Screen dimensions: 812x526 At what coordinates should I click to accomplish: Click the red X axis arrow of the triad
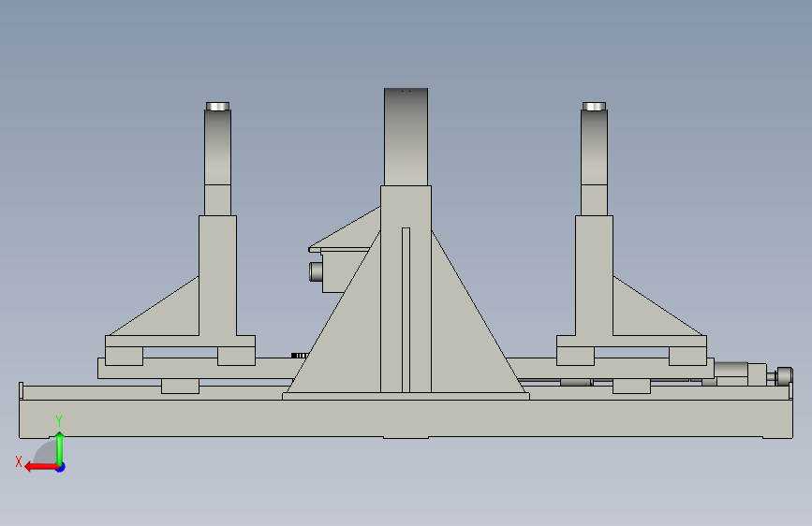pyautogui.click(x=40, y=467)
